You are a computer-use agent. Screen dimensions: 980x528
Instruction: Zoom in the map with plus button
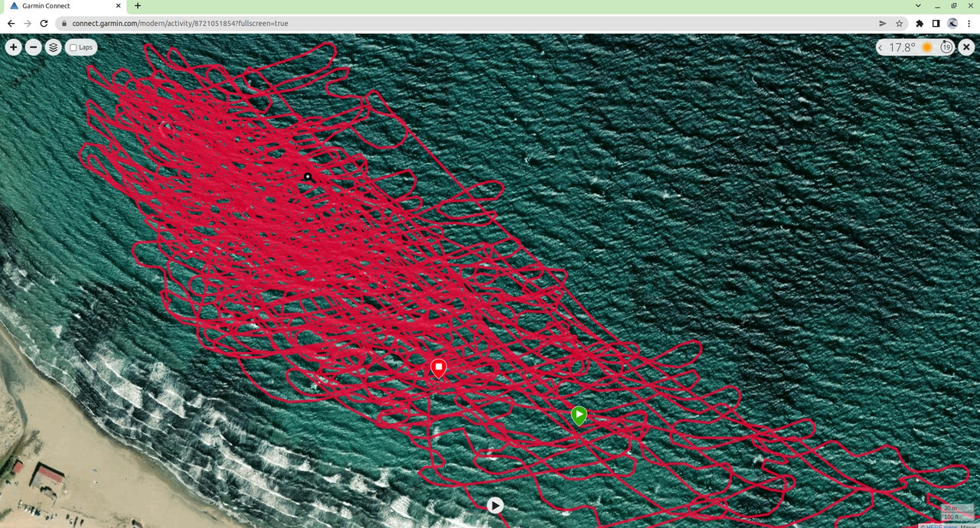(x=13, y=47)
